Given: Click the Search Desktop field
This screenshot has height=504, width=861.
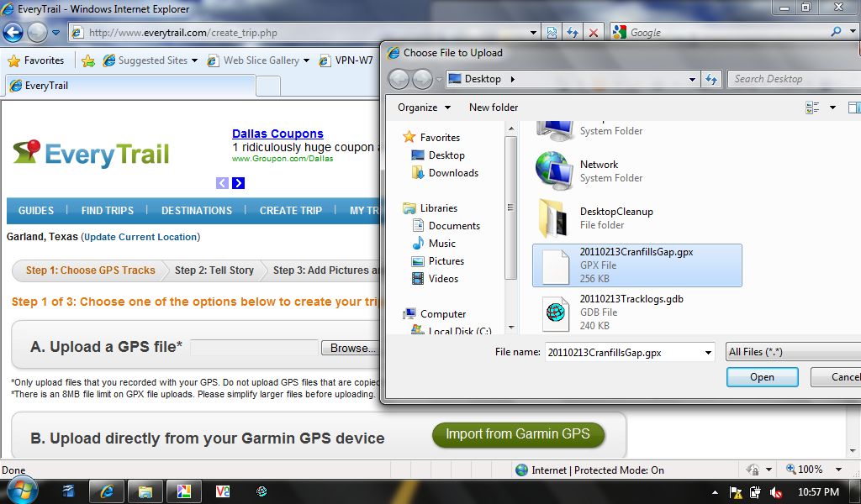Looking at the screenshot, I should point(794,79).
